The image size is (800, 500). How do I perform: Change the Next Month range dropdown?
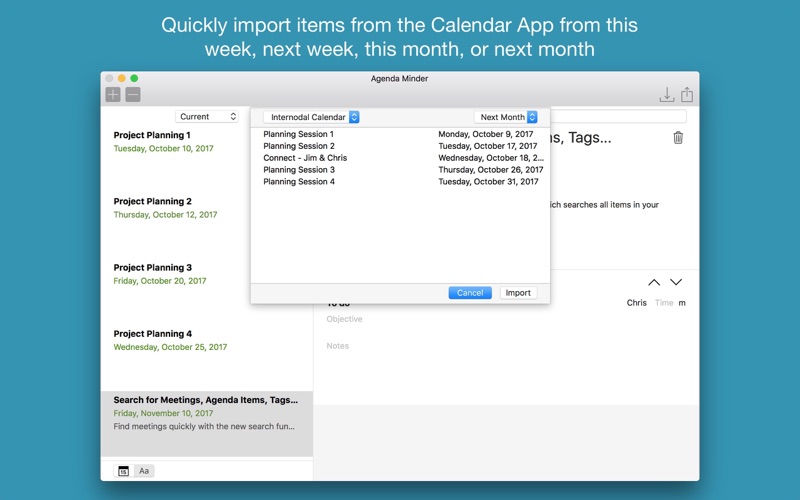coord(506,117)
